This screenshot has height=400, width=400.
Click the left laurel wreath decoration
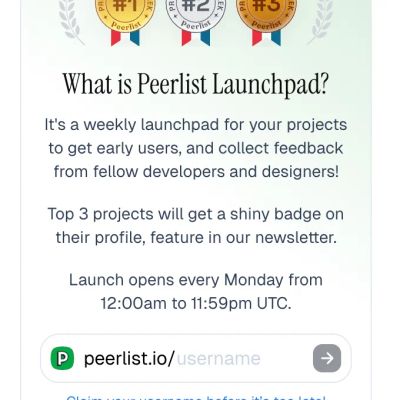click(71, 22)
